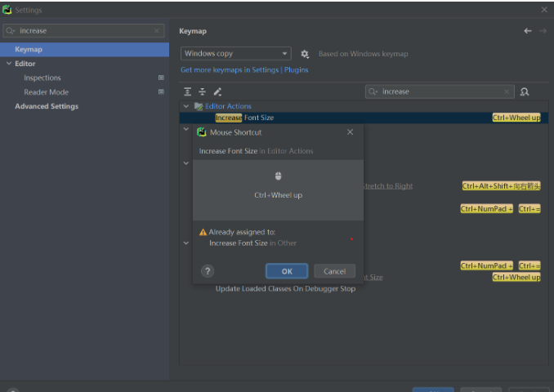Screen dimensions: 554x392
Task: Click the Stretch to Right action row
Action: [x=388, y=185]
